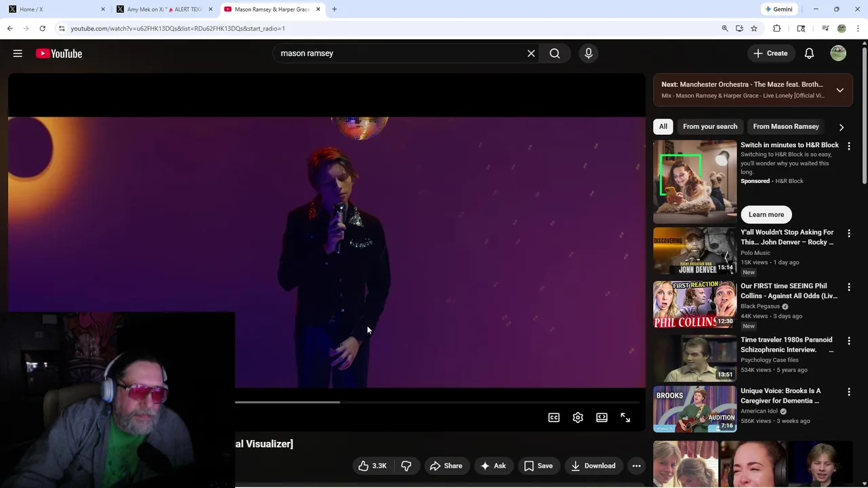The width and height of the screenshot is (868, 488).
Task: Open the browser zoom indicator
Action: point(725,28)
